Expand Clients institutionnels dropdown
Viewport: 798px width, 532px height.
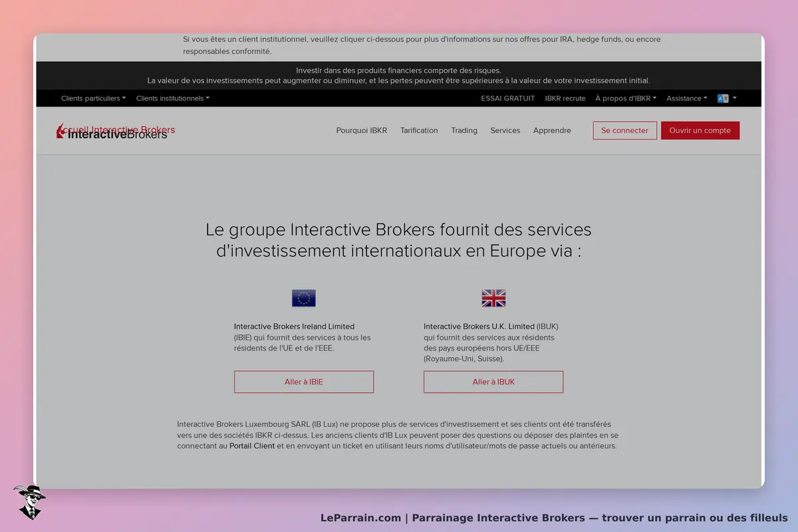click(173, 98)
